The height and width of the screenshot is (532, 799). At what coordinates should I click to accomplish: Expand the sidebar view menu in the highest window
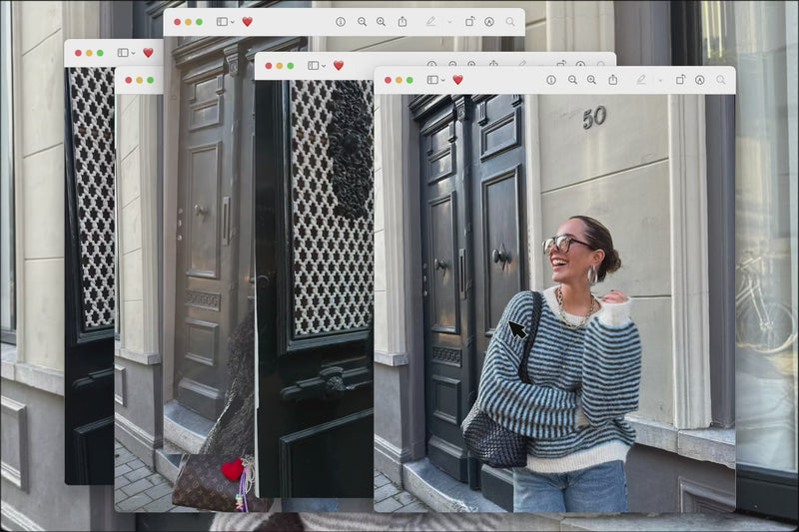(232, 21)
